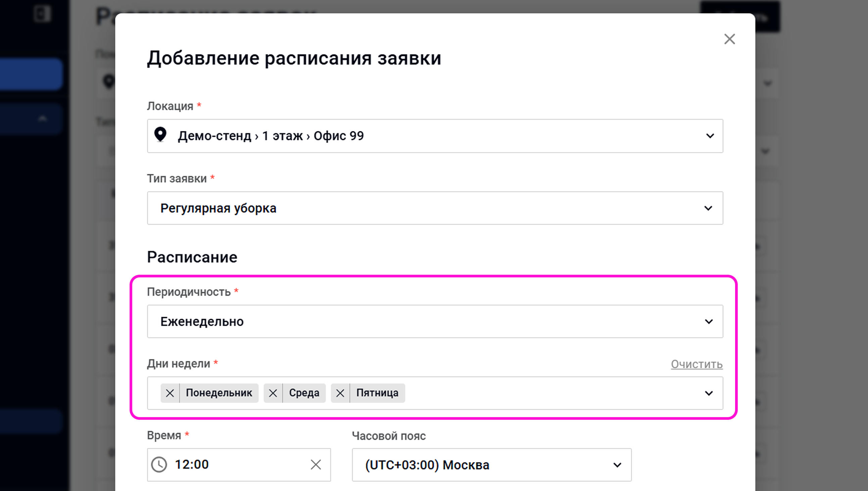Click the Понедельник tag label
The height and width of the screenshot is (491, 868).
[x=219, y=393]
